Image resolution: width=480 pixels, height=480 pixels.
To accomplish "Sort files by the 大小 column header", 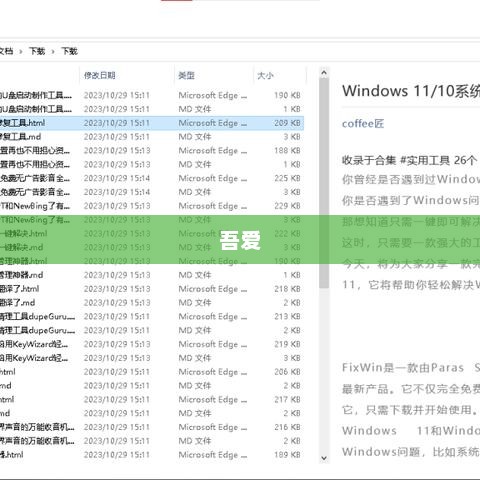I will [265, 76].
